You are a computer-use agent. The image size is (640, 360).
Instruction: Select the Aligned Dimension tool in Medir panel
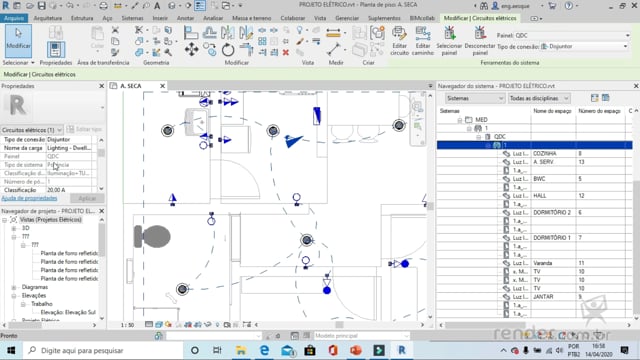[x=333, y=33]
